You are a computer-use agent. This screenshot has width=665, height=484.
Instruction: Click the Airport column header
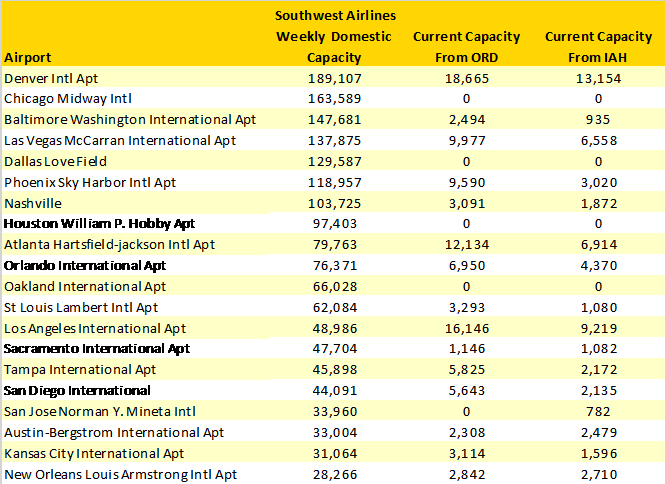coord(28,58)
